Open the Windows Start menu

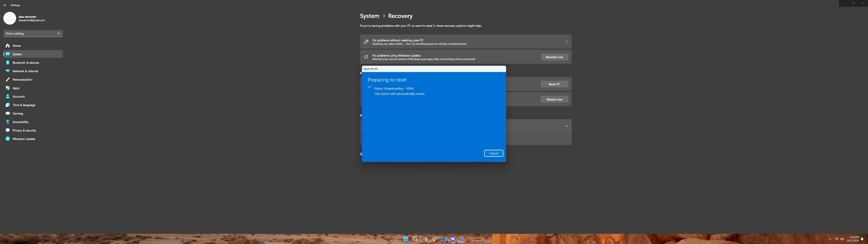[406, 239]
